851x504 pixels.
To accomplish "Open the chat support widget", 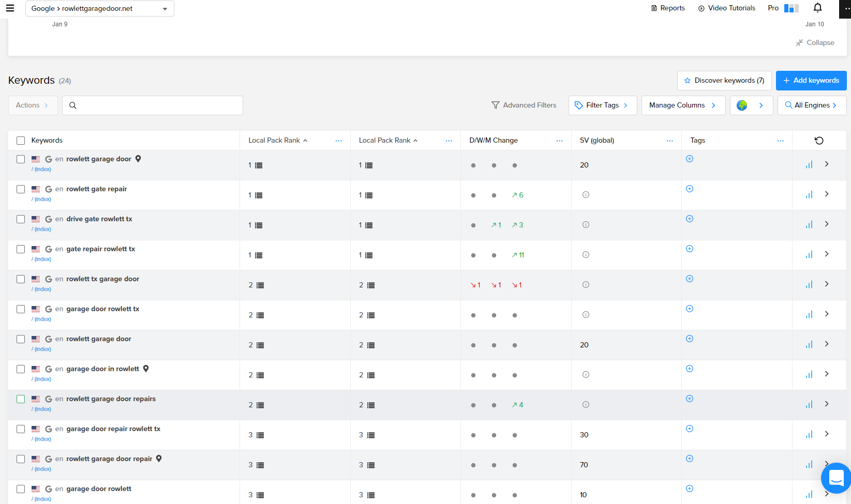I will [835, 478].
